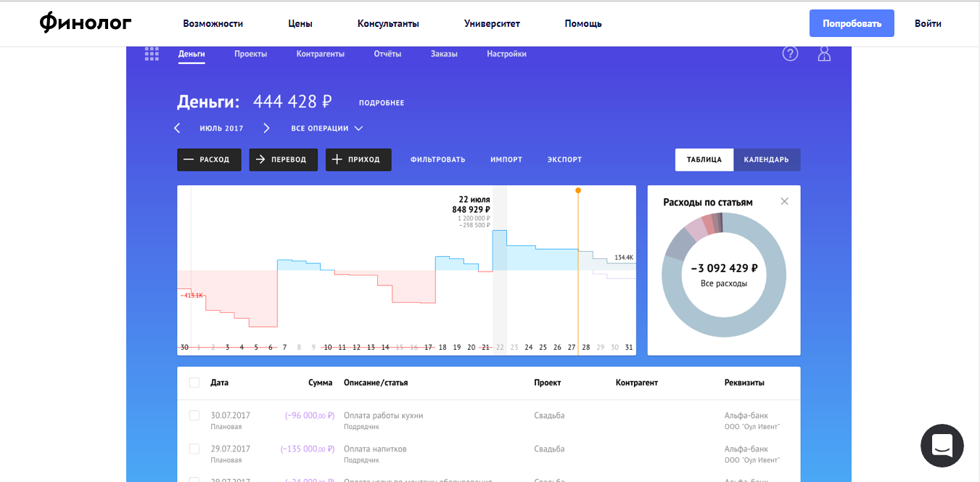Click Войти link
The width and height of the screenshot is (980, 482).
[x=928, y=23]
